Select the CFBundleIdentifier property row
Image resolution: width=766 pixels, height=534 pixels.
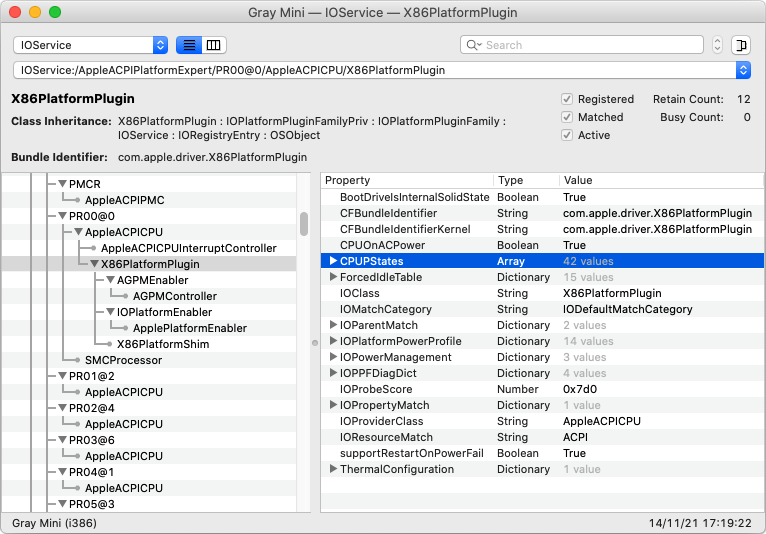click(542, 213)
